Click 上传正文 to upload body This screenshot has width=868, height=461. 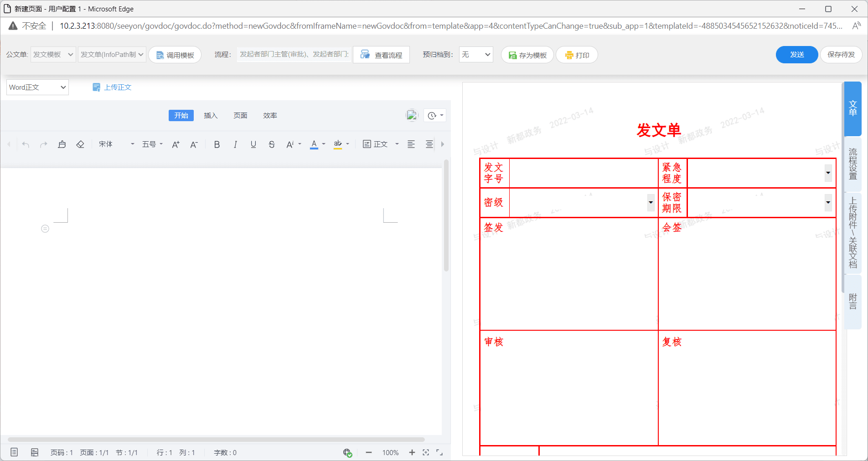[112, 87]
